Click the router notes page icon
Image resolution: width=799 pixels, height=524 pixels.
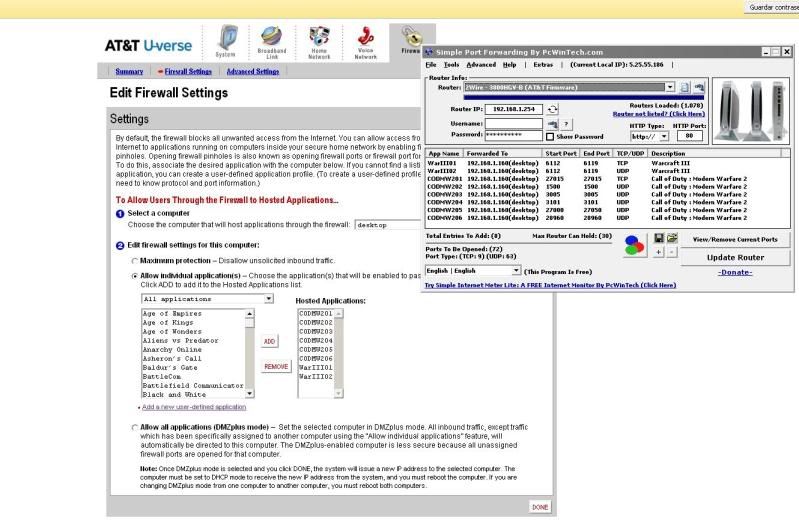(684, 87)
